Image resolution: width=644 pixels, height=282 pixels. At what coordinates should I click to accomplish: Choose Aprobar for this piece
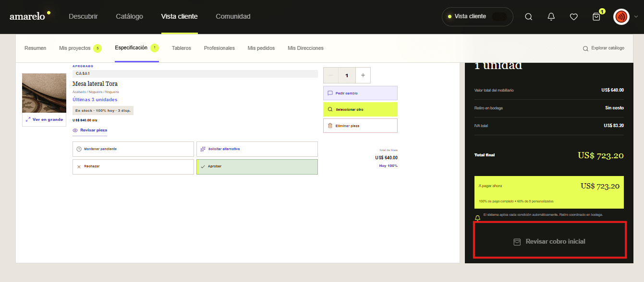[x=257, y=167]
